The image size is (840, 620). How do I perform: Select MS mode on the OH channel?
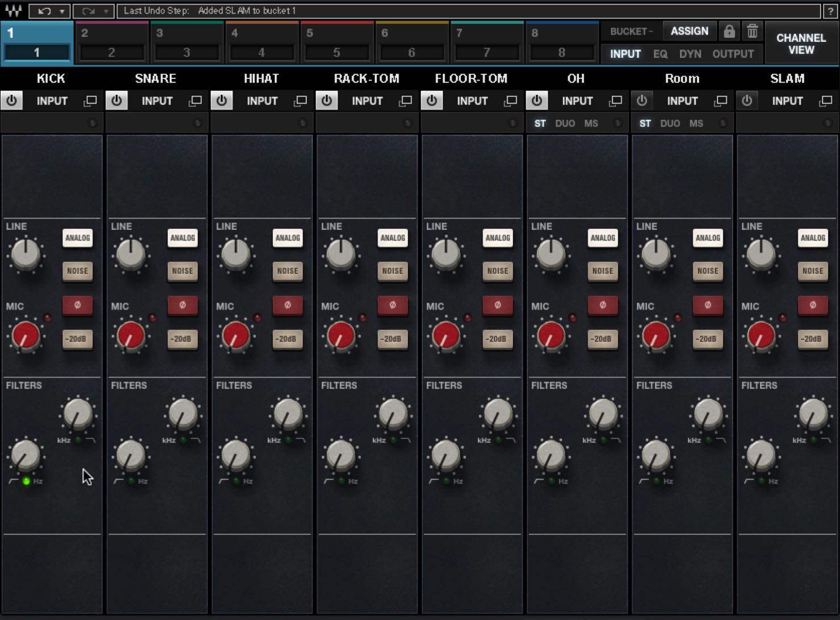click(591, 123)
